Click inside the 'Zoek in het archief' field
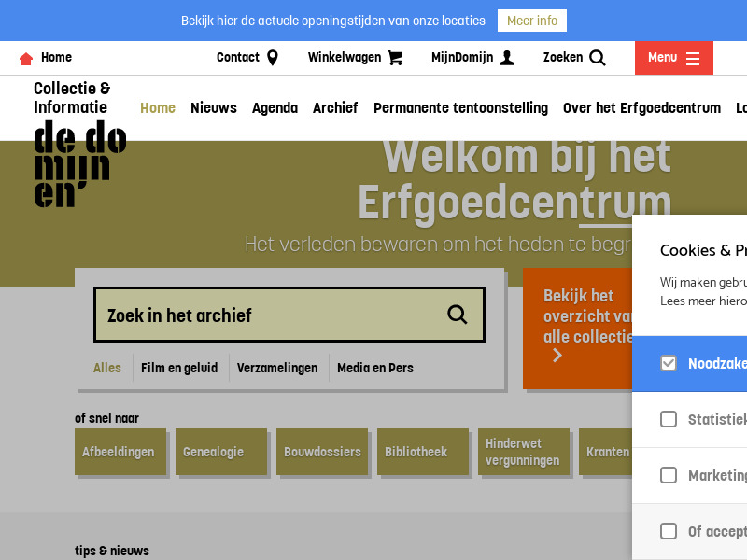Screen dimensions: 747x560 point(261,315)
